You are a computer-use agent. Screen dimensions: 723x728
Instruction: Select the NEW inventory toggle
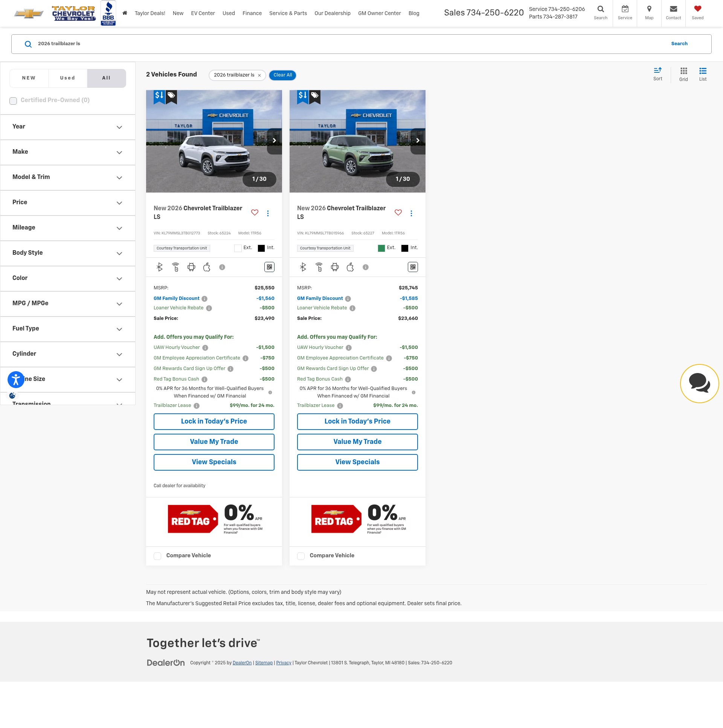pos(29,78)
